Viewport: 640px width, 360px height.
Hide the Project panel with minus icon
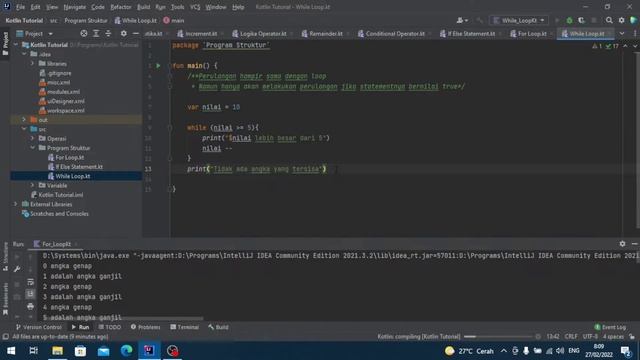tap(136, 33)
